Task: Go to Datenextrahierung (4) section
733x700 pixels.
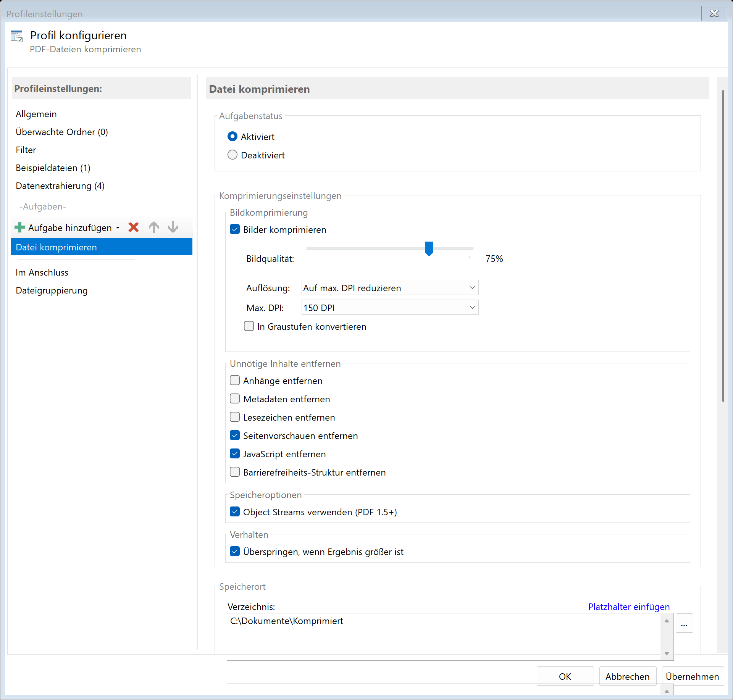Action: click(60, 186)
